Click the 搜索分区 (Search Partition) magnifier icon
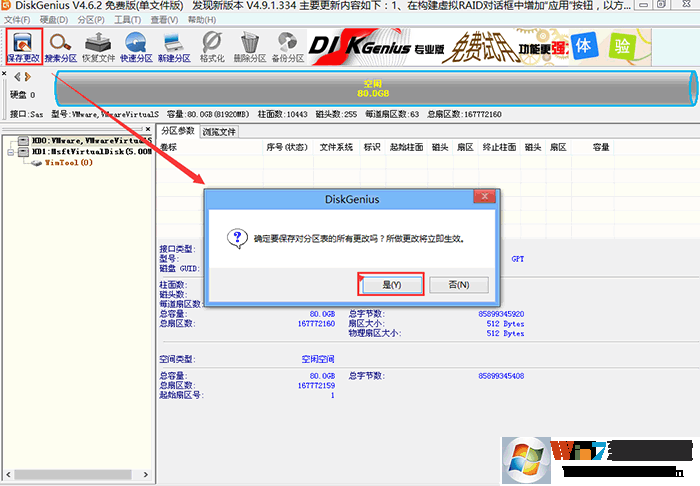Viewport: 700px width, 486px height. click(61, 45)
